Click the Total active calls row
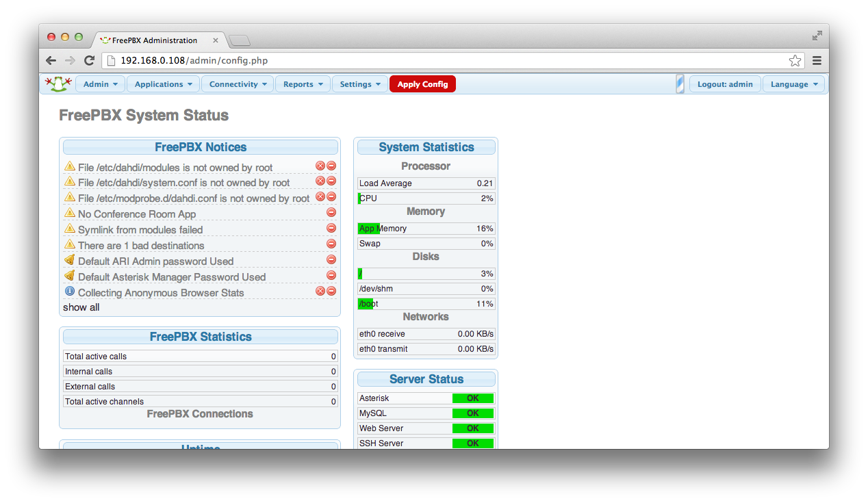Screen dimensions: 868x503 [x=201, y=357]
